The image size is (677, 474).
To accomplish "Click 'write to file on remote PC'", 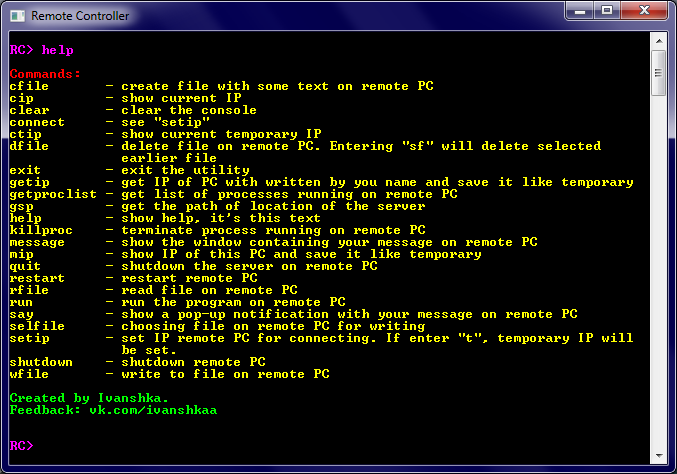I will pyautogui.click(x=225, y=374).
